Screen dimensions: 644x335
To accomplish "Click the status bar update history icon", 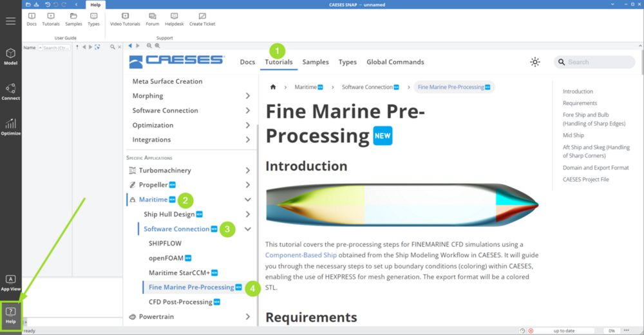I will tap(522, 330).
